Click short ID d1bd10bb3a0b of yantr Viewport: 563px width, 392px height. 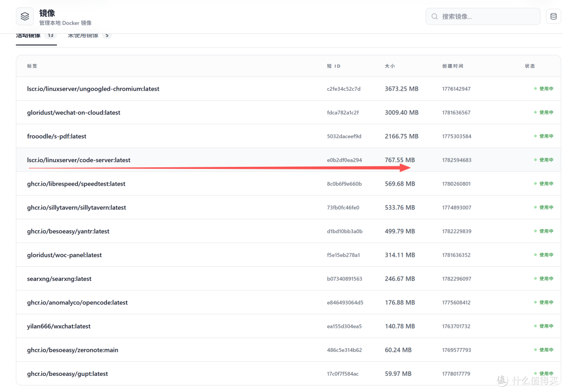coord(345,231)
